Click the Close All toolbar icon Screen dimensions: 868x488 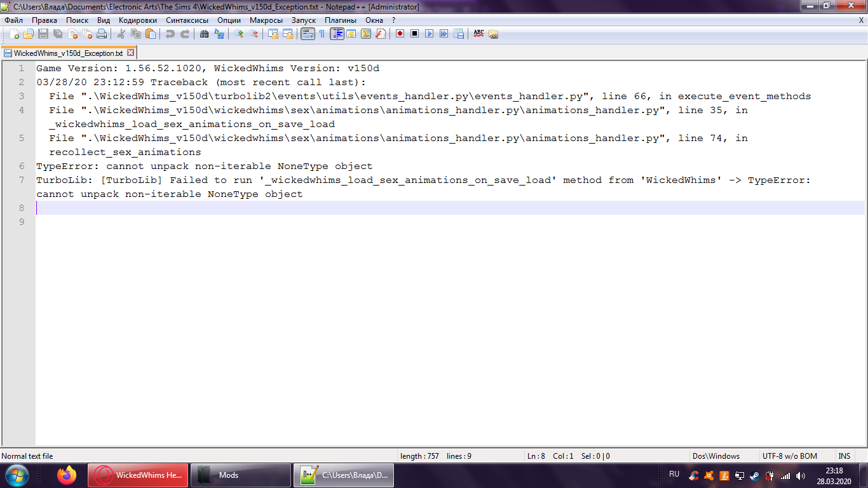pyautogui.click(x=87, y=34)
